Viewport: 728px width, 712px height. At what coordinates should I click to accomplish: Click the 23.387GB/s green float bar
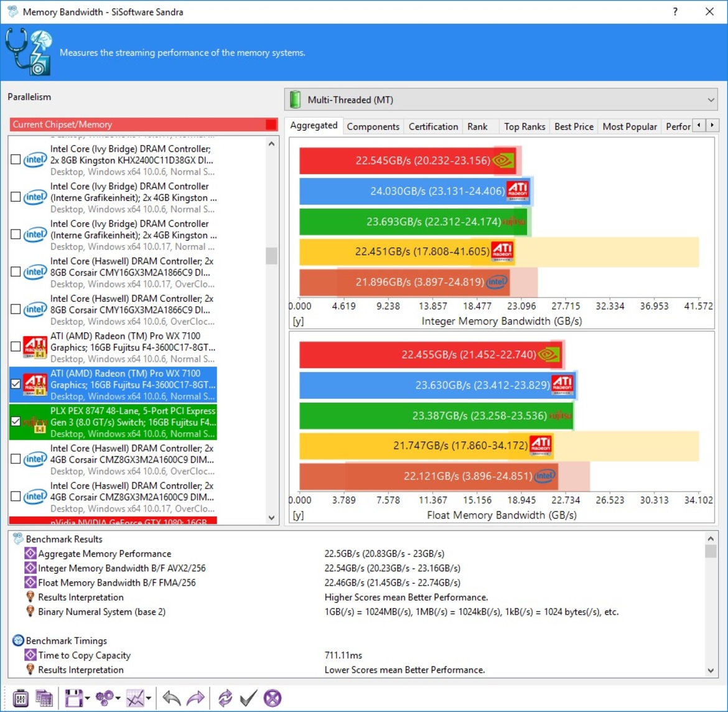click(x=436, y=415)
